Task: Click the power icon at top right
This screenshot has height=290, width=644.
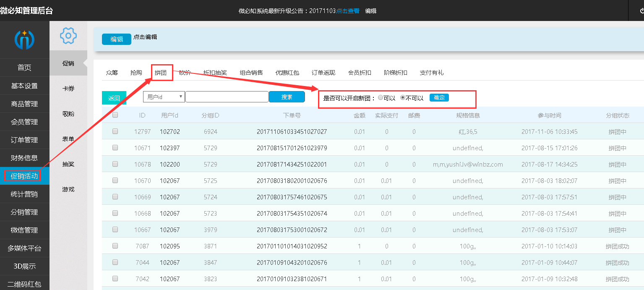Action: (642, 11)
